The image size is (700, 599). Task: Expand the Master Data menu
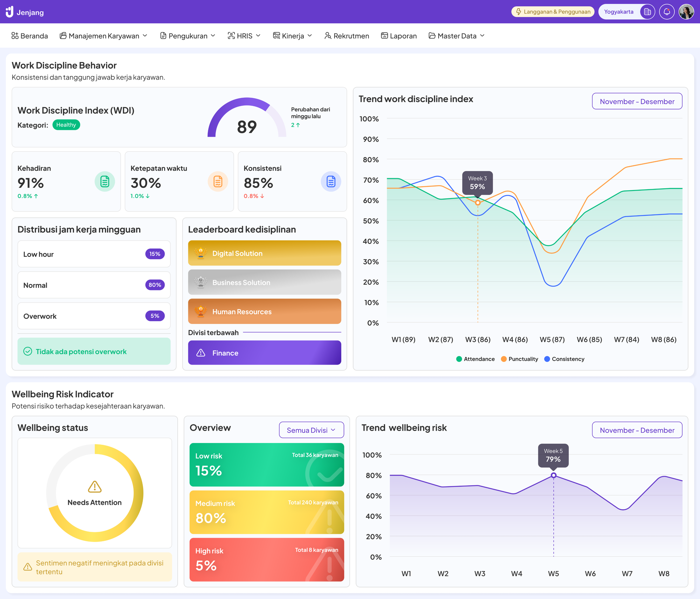456,36
